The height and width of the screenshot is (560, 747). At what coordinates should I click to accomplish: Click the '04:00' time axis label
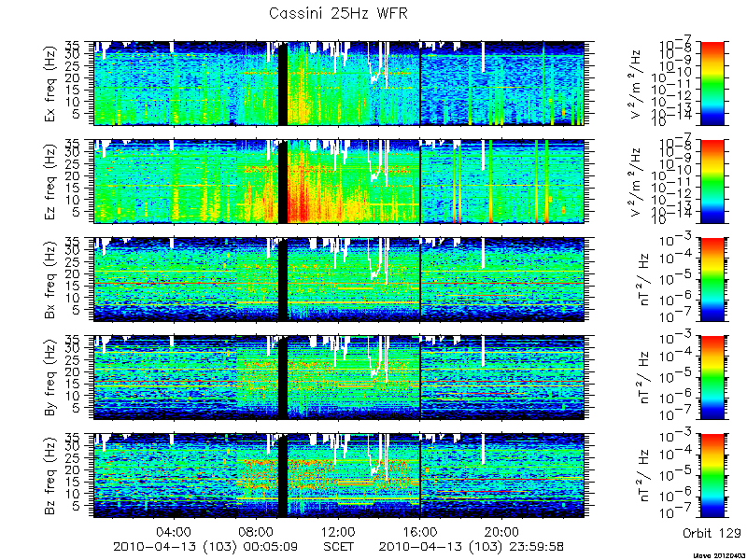click(x=175, y=531)
